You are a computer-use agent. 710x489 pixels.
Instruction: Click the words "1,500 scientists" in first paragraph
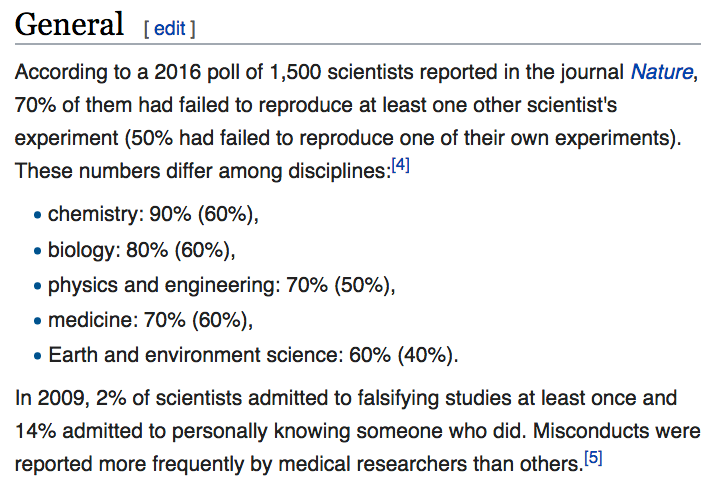(x=341, y=72)
